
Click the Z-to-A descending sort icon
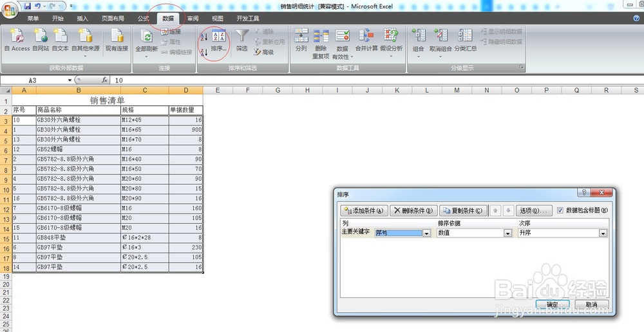tap(204, 53)
